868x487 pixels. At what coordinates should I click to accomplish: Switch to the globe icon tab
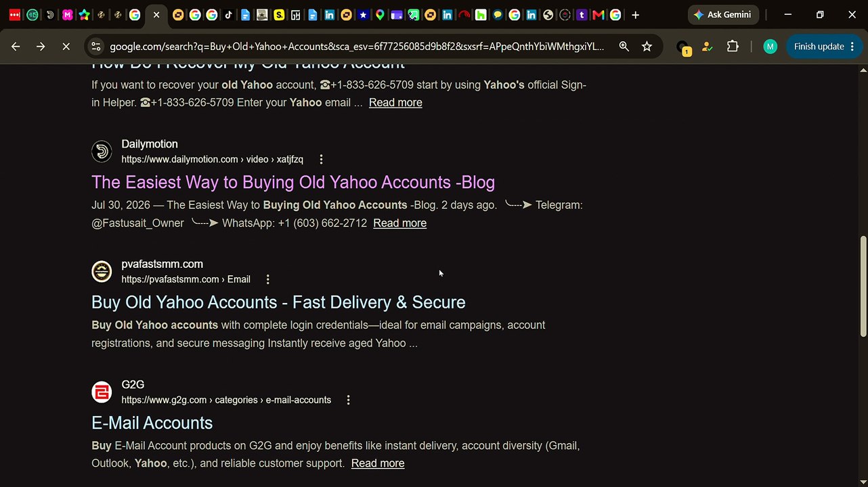coord(548,15)
